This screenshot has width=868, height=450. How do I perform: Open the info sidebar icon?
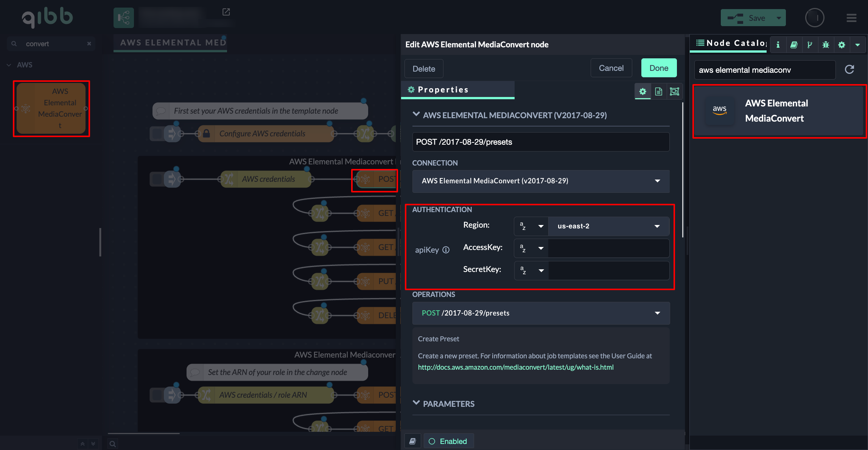coord(778,45)
